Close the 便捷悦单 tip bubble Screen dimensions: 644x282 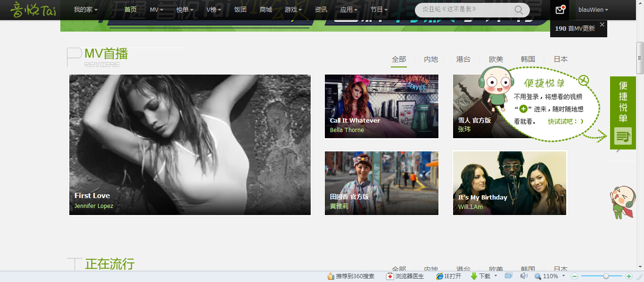584,80
